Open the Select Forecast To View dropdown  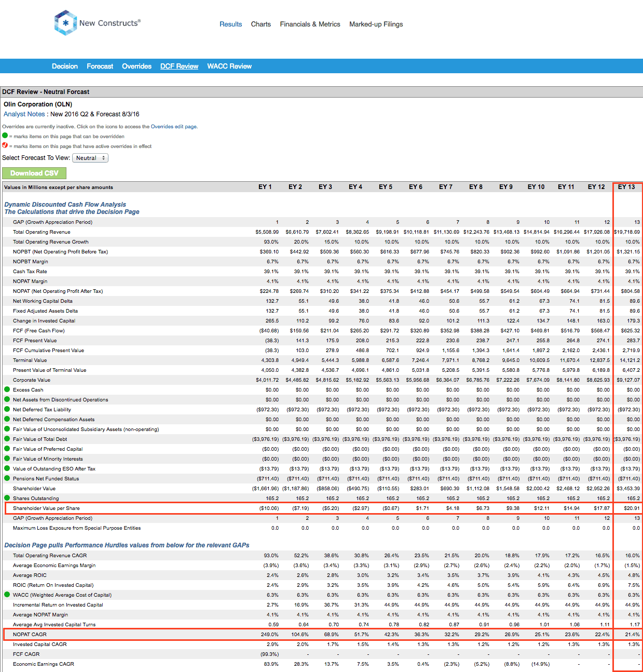coord(90,158)
